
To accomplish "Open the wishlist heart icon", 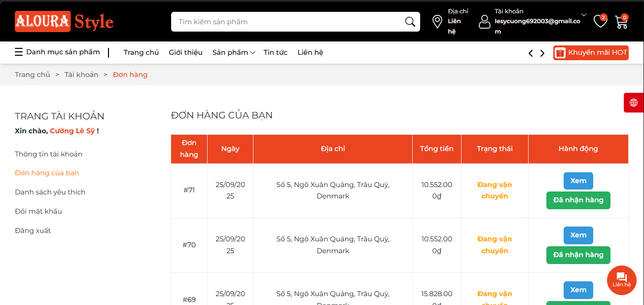I will pos(600,21).
